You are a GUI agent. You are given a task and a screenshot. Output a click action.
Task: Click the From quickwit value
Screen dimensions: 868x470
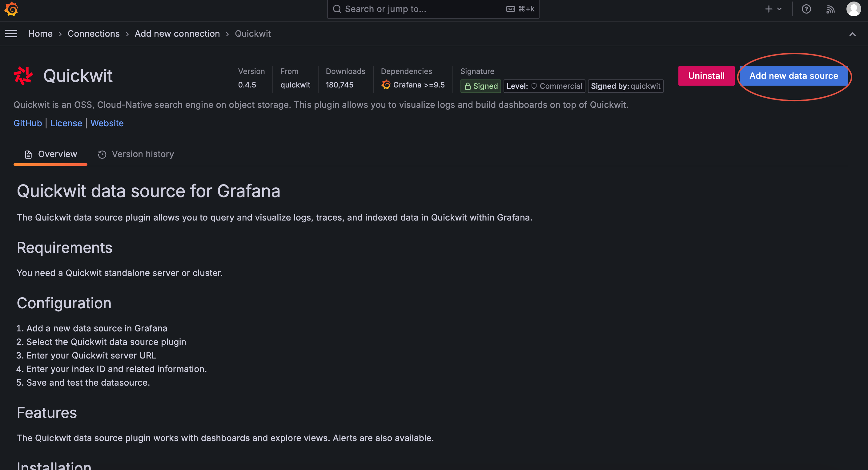295,85
